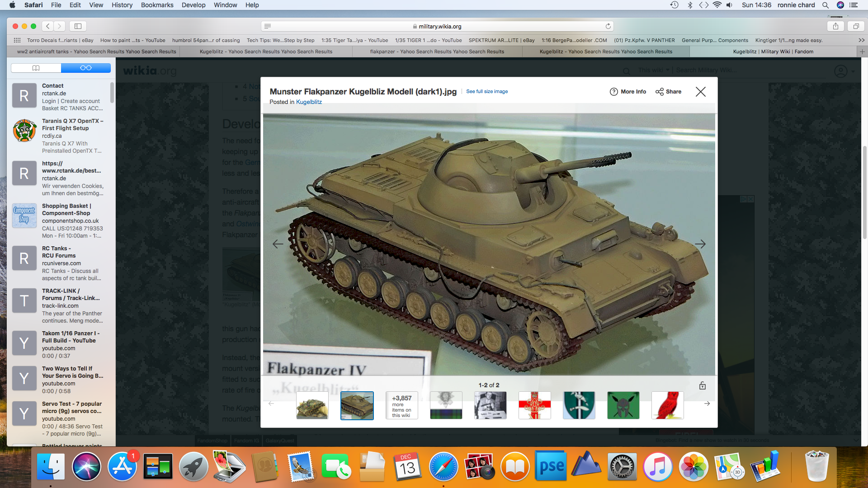868x488 pixels.
Task: Click the Share icon in lightbox
Action: (x=660, y=92)
